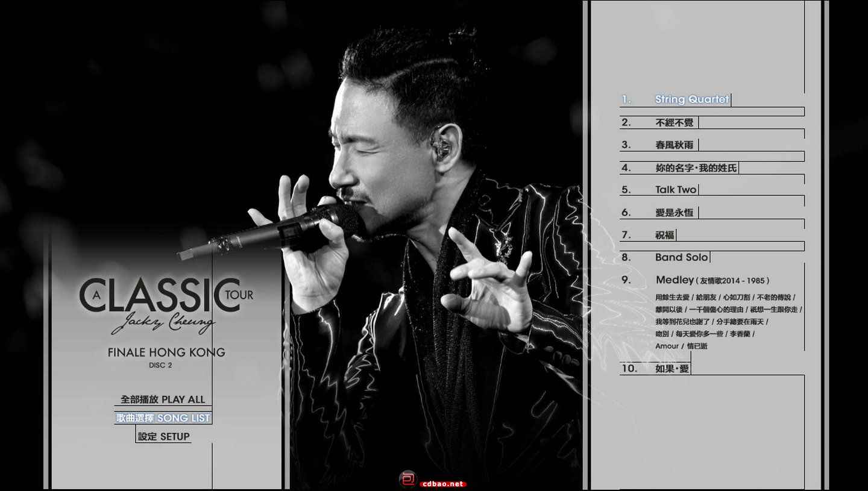Viewport: 868px width, 491px height.
Task: Play track 2 不經不覺
Action: click(659, 122)
